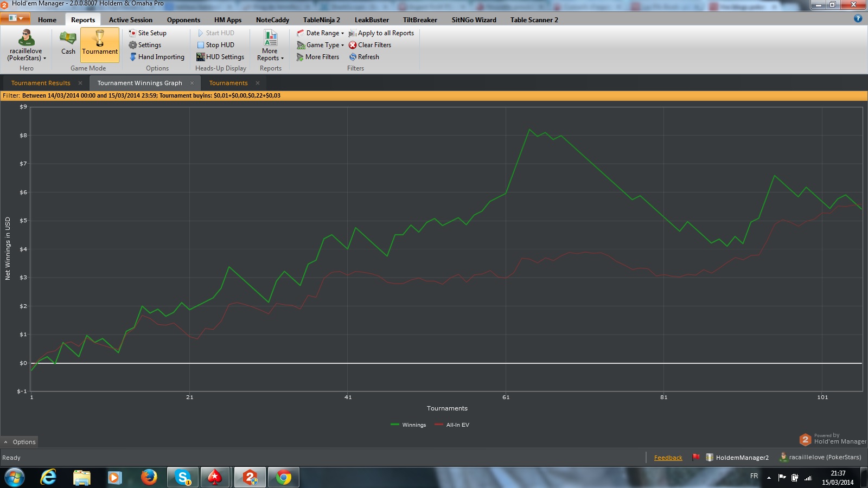Toggle All-In EV series in legend
Viewport: 868px width, 488px height.
click(452, 425)
